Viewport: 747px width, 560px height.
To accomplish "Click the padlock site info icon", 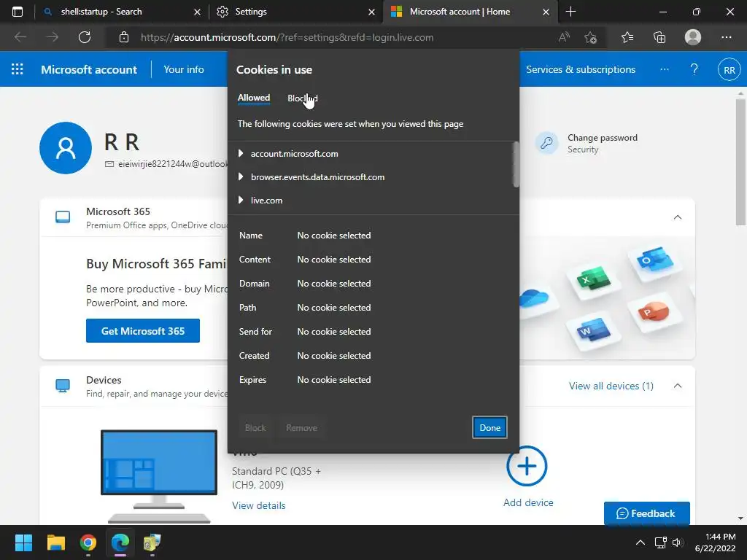I will (x=124, y=37).
